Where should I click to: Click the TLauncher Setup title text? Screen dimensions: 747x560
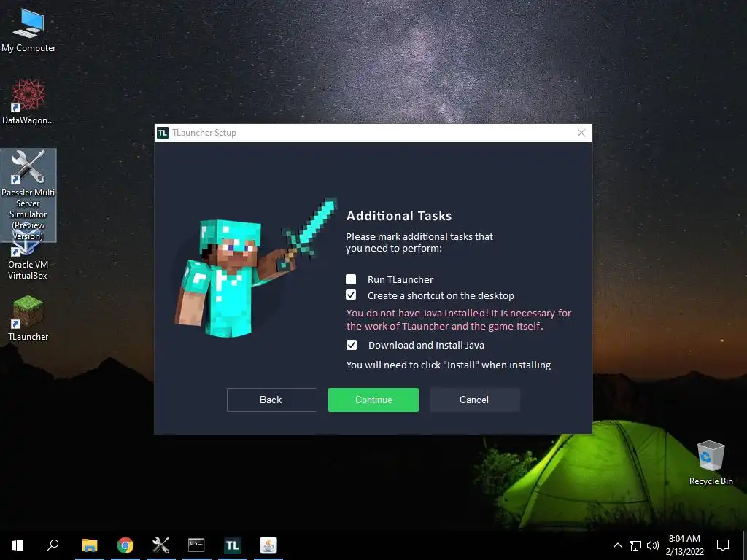204,133
